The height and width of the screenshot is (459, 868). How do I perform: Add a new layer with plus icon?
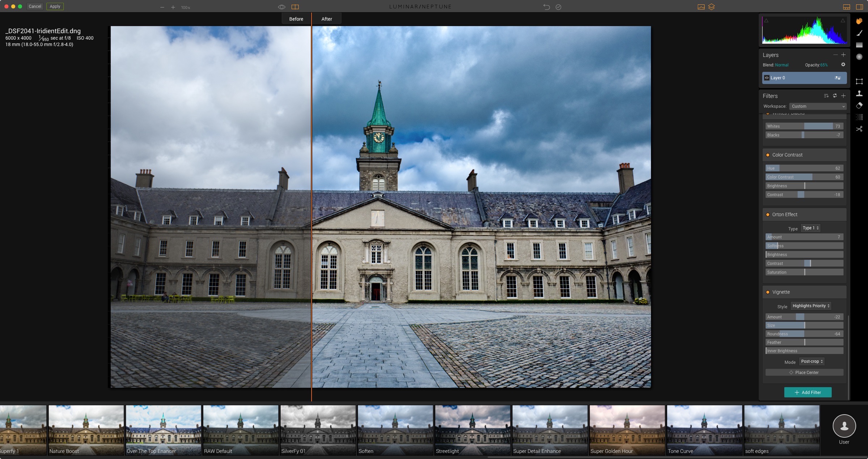[x=843, y=55]
